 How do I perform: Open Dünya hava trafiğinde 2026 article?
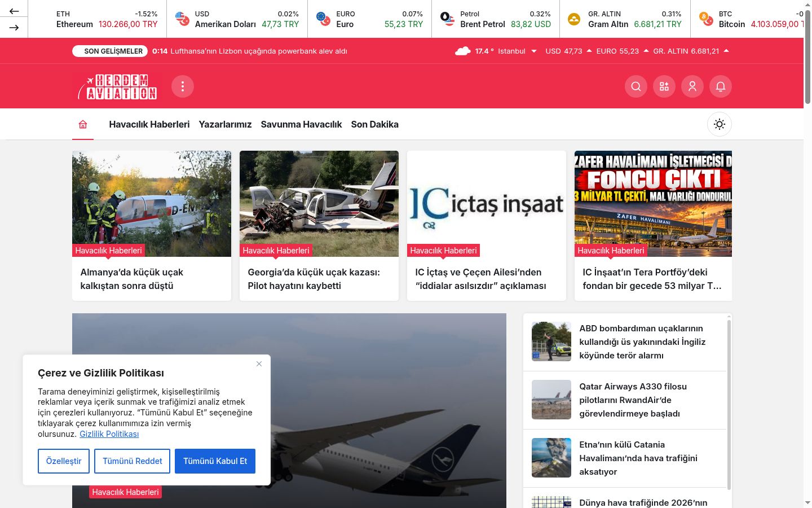click(x=643, y=502)
